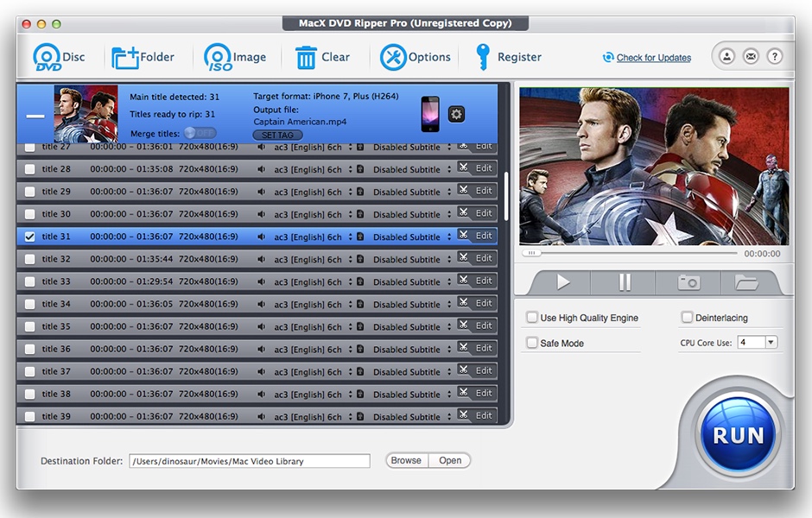812x518 pixels.
Task: Click Edit on the title 39 row
Action: click(484, 415)
